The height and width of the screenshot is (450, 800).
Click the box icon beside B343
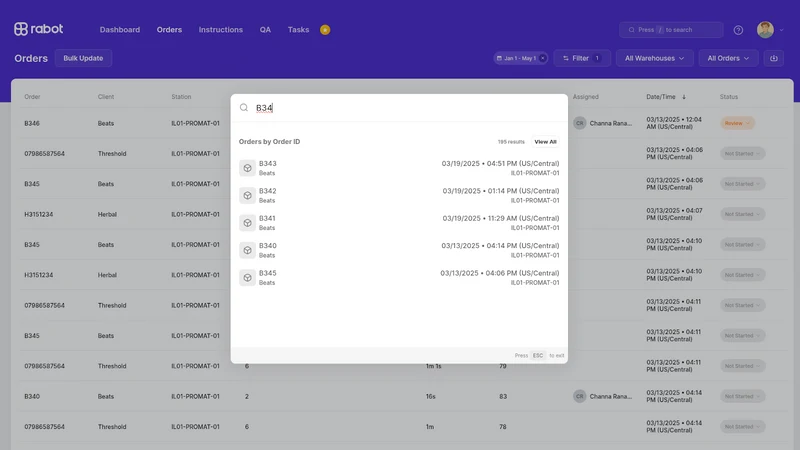coord(247,168)
